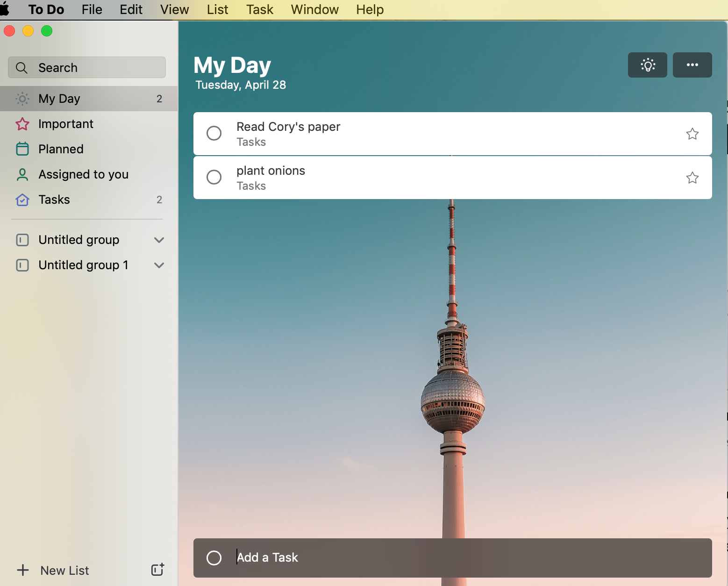Click the Tuesday, April 28 date text
This screenshot has width=728, height=586.
click(241, 85)
